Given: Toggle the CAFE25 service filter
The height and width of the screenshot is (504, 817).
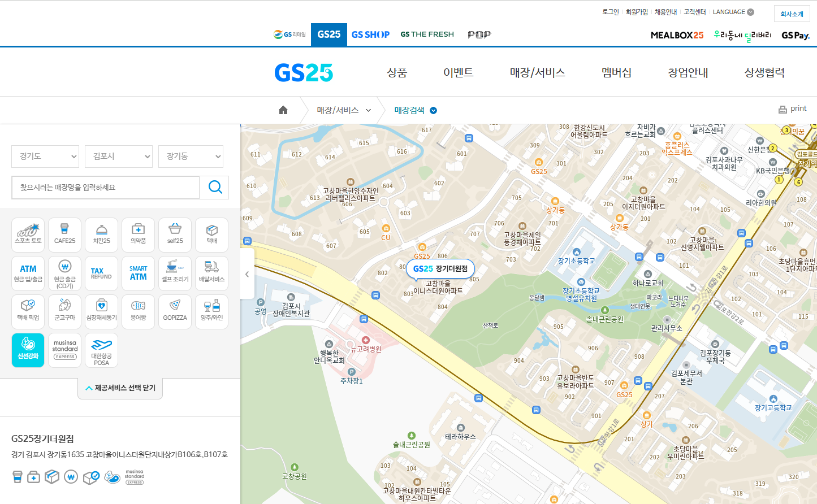Looking at the screenshot, I should click(x=64, y=235).
